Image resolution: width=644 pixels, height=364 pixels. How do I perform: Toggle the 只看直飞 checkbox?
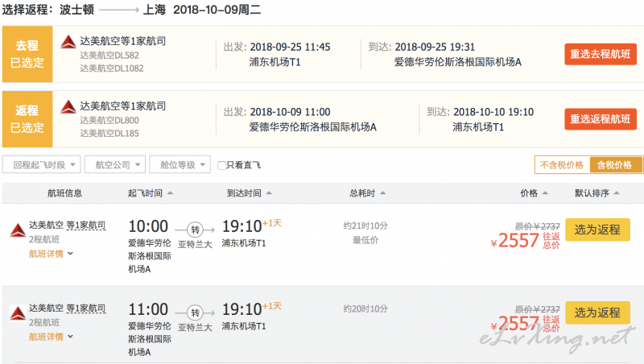point(222,165)
